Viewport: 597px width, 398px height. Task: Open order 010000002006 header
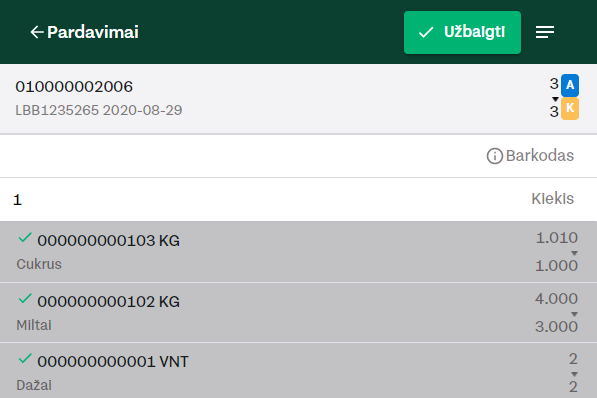(x=298, y=99)
